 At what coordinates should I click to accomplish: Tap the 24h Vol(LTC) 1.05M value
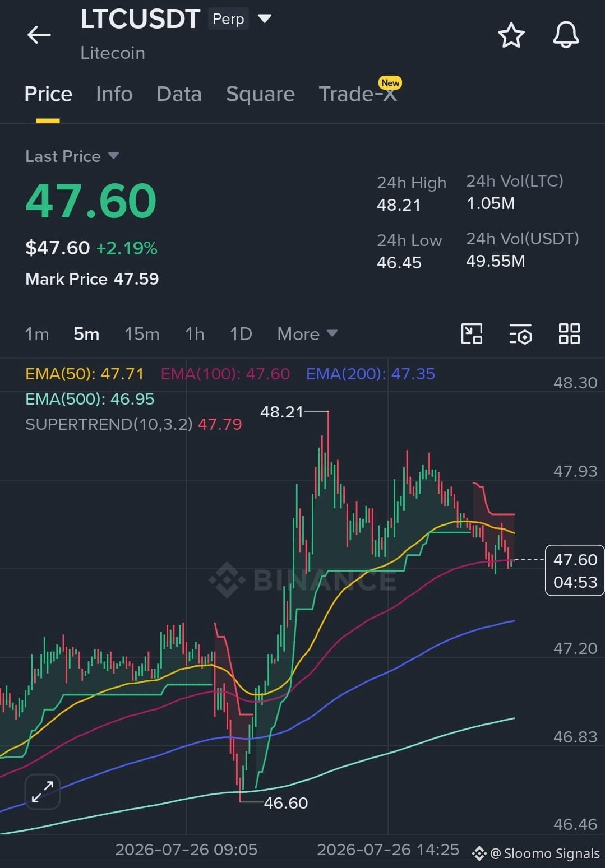pyautogui.click(x=491, y=203)
